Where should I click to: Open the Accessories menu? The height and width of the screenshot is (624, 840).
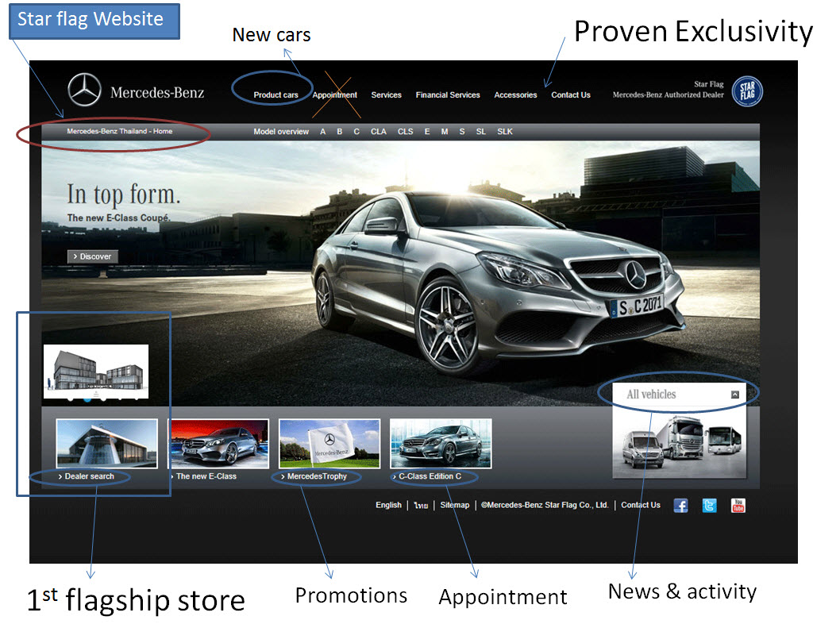point(515,94)
